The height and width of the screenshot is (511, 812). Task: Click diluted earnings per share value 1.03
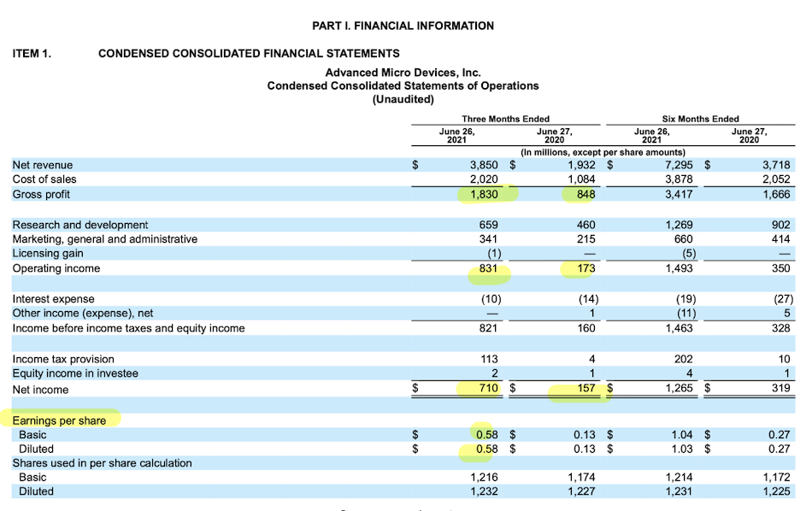coord(682,449)
